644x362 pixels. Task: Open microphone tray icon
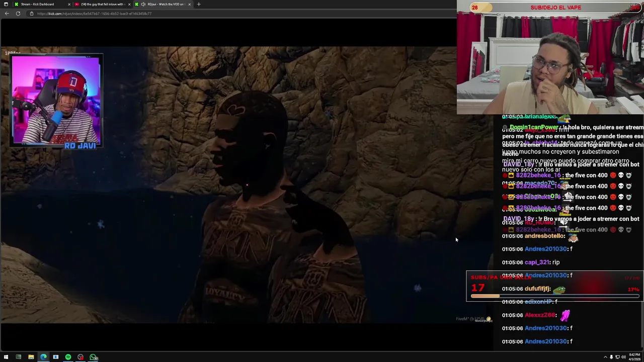click(x=611, y=357)
